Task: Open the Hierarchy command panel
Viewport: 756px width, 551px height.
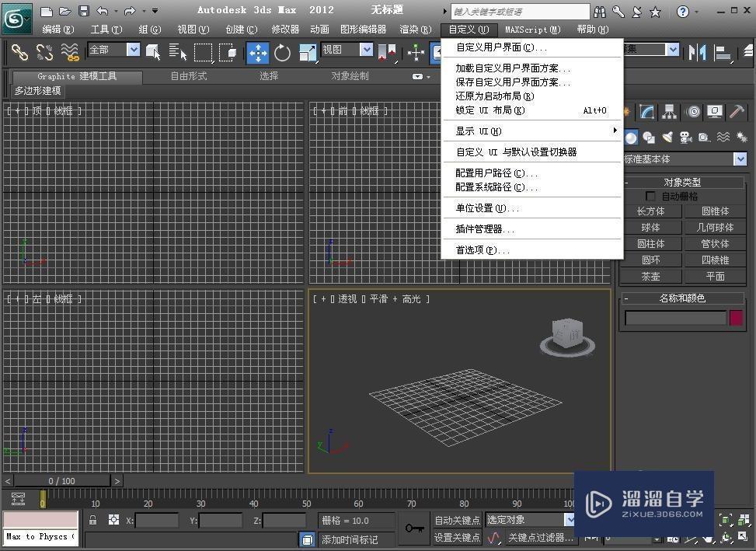Action: coord(668,112)
